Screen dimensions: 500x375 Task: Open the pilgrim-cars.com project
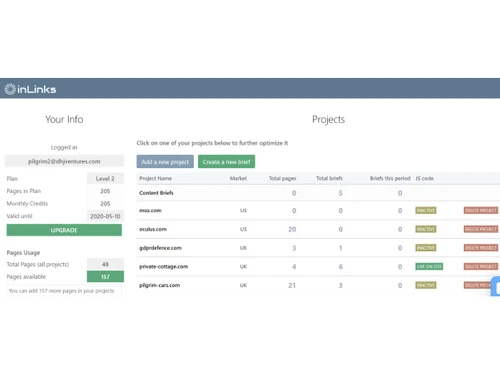pyautogui.click(x=160, y=285)
